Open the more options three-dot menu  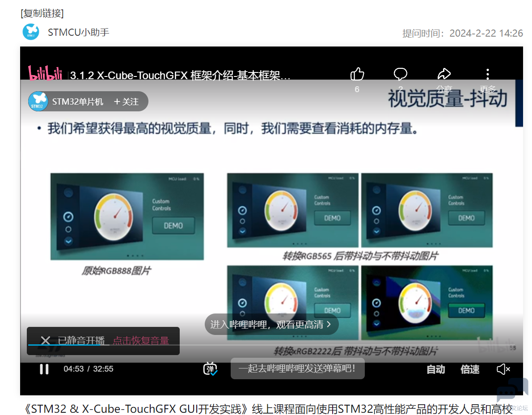[488, 74]
